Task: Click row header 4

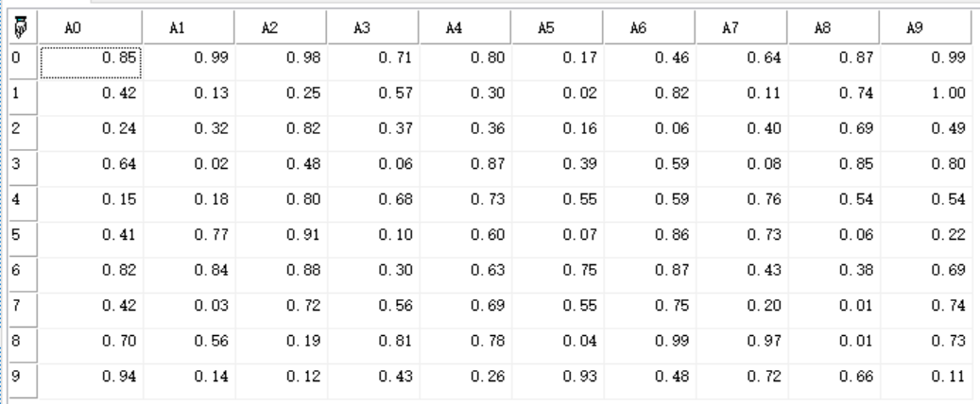Action: click(x=19, y=204)
